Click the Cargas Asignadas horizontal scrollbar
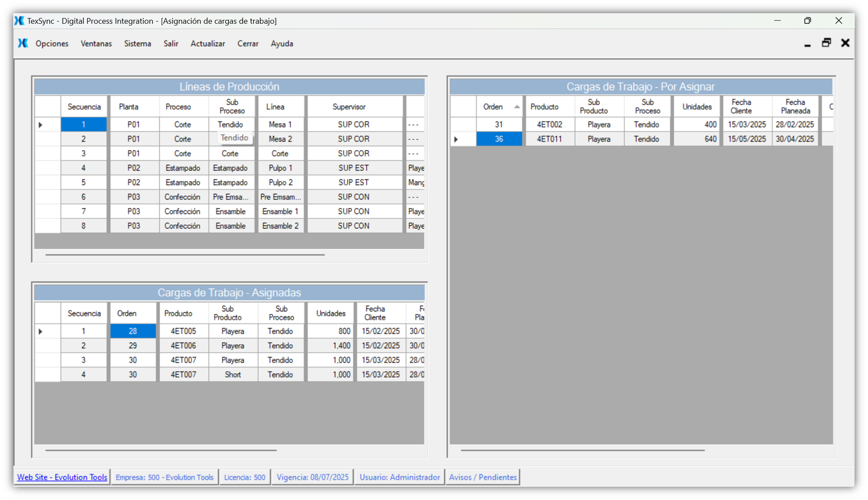This screenshot has height=500, width=868. pyautogui.click(x=161, y=450)
